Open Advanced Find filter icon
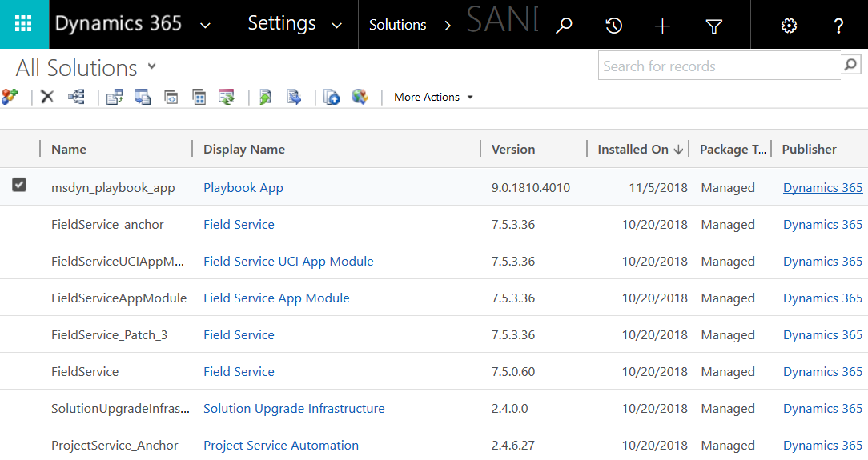Viewport: 868px width, 460px height. click(714, 26)
